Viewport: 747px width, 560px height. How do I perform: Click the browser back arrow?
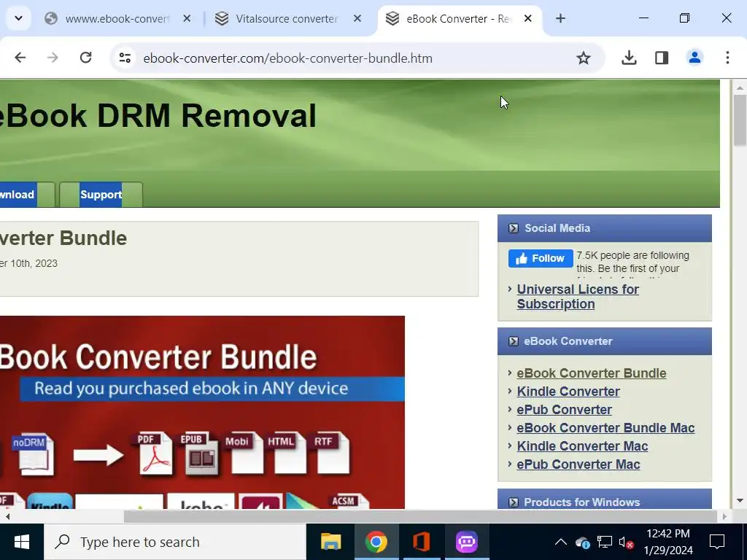20,58
